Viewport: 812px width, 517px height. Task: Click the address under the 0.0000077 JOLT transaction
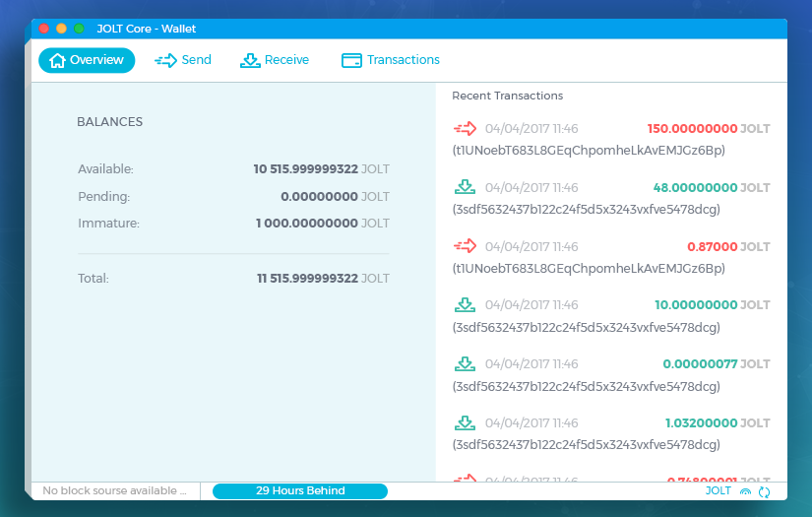pos(587,386)
